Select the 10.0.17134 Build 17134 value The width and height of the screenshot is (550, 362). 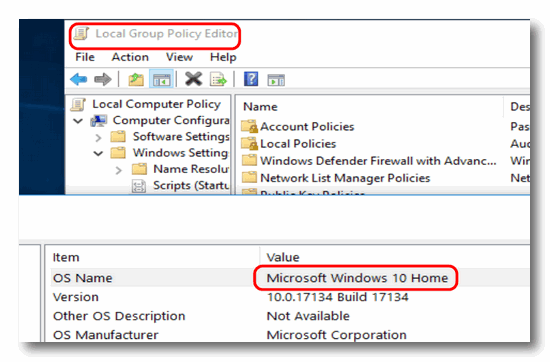coord(337,297)
